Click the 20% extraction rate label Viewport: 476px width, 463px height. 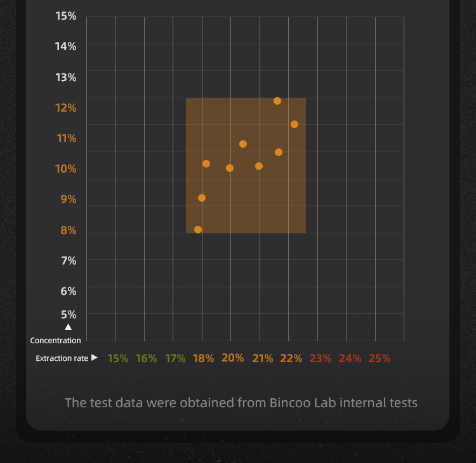tap(232, 358)
